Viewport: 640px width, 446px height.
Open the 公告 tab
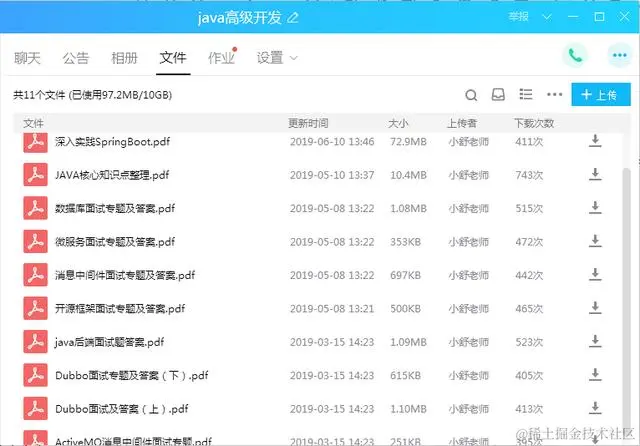click(76, 58)
